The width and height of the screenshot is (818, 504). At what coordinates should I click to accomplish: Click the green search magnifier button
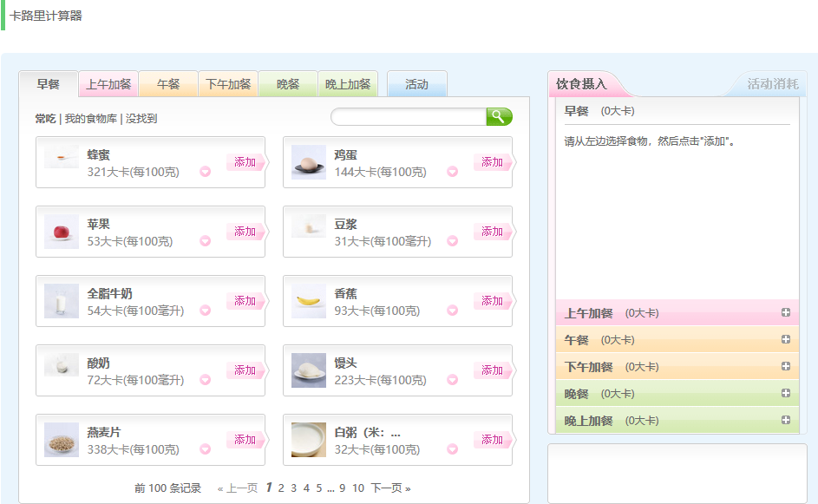pyautogui.click(x=499, y=116)
